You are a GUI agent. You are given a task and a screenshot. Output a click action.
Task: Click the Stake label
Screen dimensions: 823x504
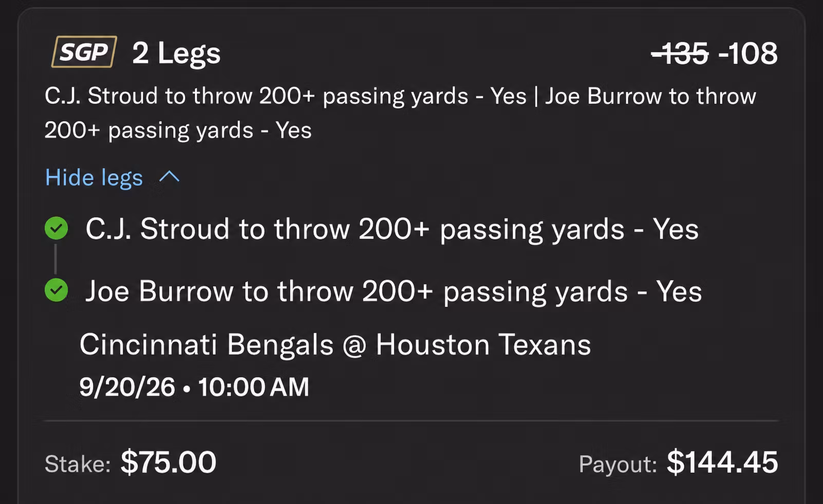(x=78, y=464)
